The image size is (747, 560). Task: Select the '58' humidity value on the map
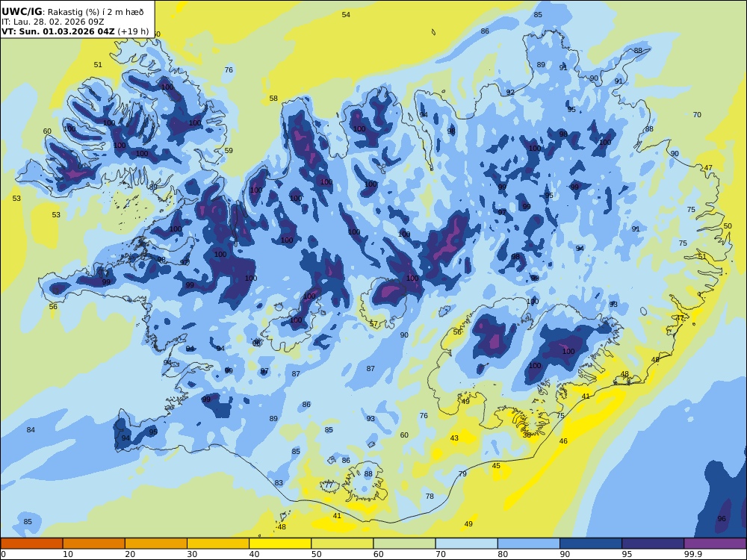click(273, 99)
